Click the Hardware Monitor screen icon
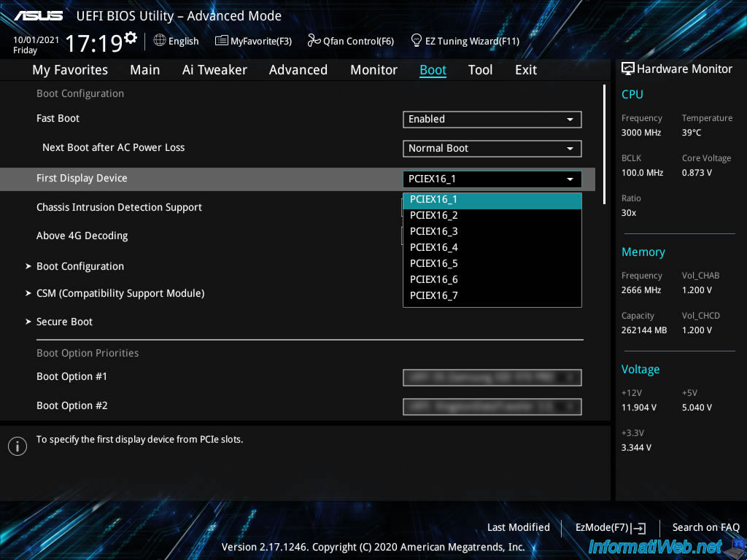747x560 pixels. (x=628, y=69)
